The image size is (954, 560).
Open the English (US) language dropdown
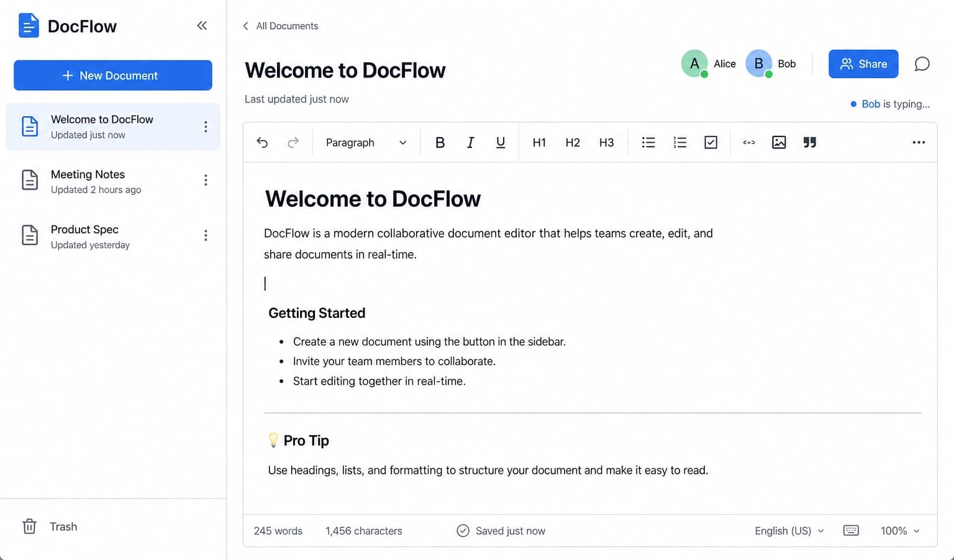(789, 531)
